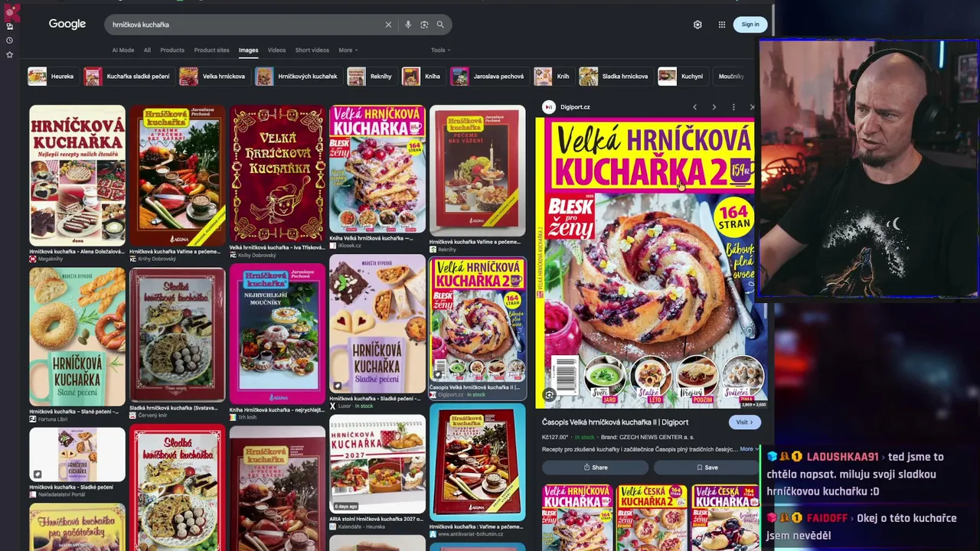Open the Tools filter dropdown
Image resolution: width=980 pixels, height=551 pixels.
(x=440, y=51)
